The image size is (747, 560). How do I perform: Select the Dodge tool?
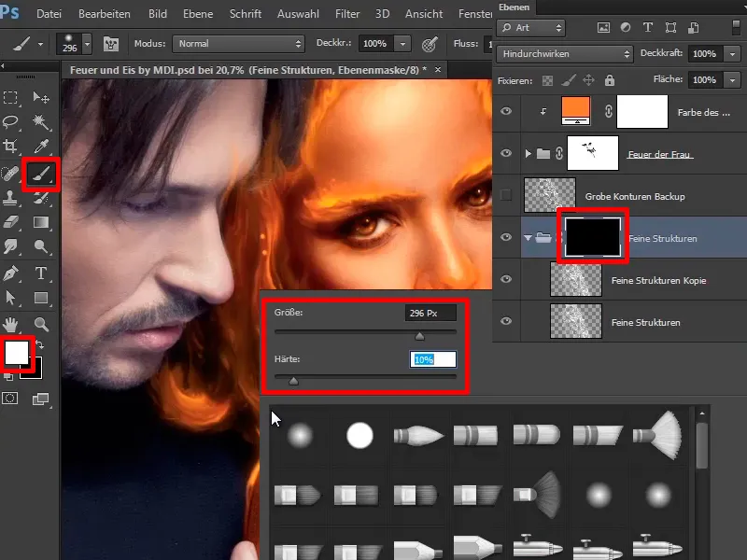(x=41, y=246)
